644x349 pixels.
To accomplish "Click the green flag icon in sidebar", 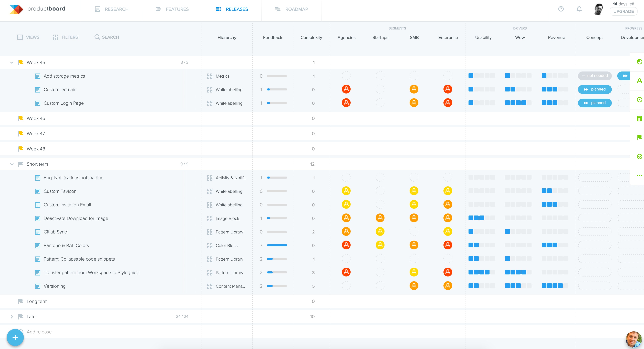I will 639,137.
